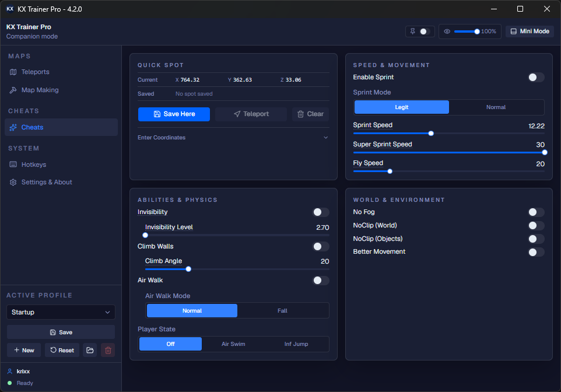Open the Map Making page
Viewport: 561px width, 392px height.
(61, 90)
